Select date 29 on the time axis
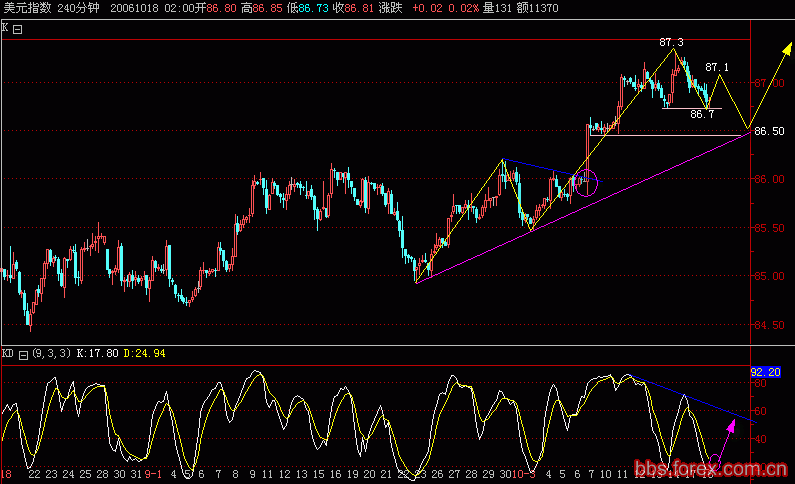795x484 pixels. [488, 474]
